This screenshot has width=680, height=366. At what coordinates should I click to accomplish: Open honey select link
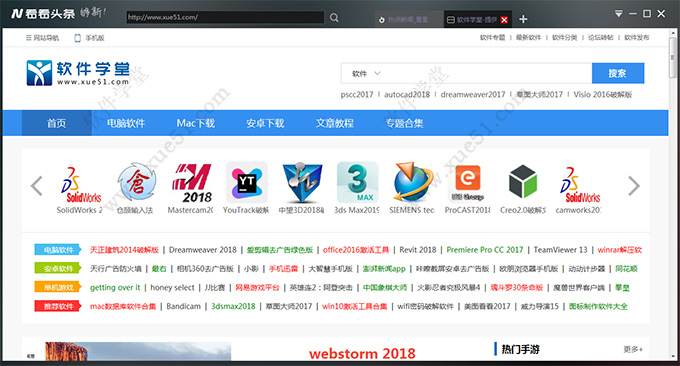pyautogui.click(x=172, y=288)
